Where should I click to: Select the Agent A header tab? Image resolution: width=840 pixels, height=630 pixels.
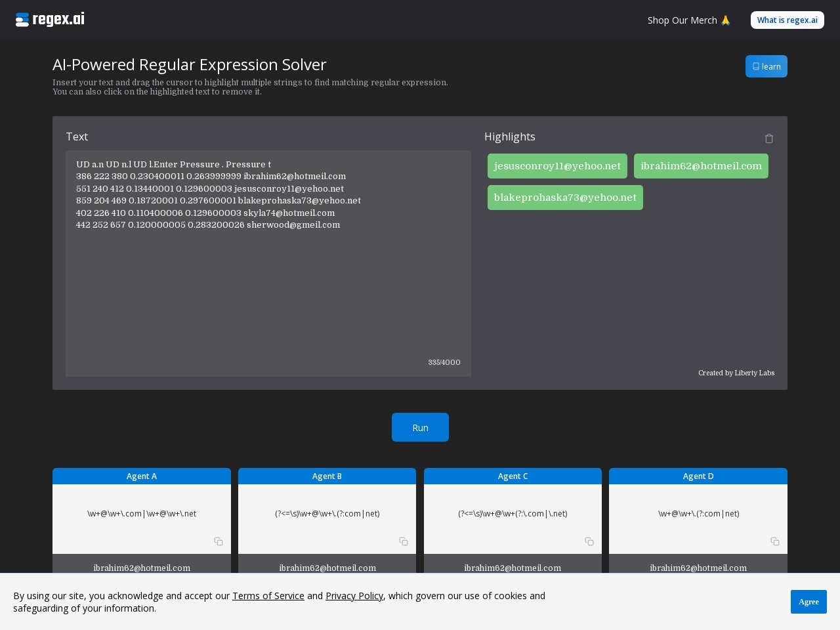142,476
